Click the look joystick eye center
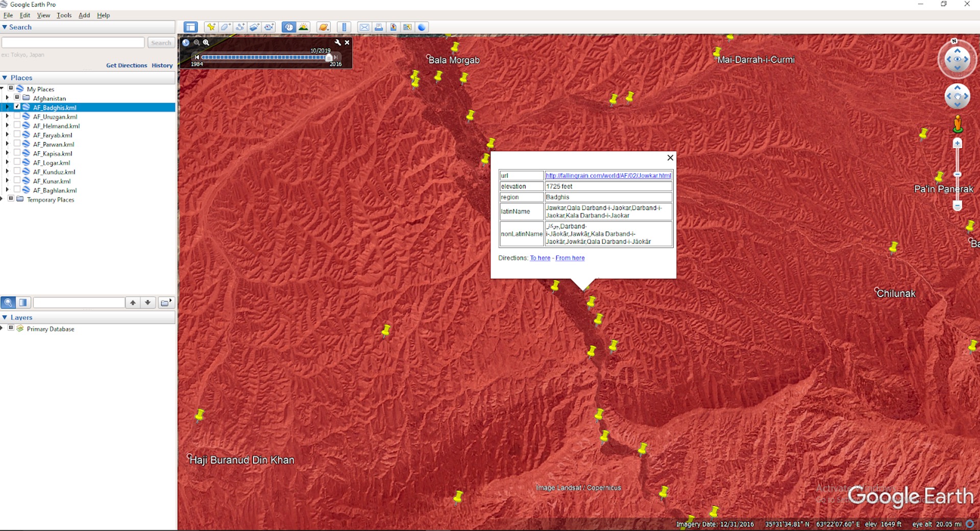Image resolution: width=980 pixels, height=531 pixels. click(x=958, y=59)
